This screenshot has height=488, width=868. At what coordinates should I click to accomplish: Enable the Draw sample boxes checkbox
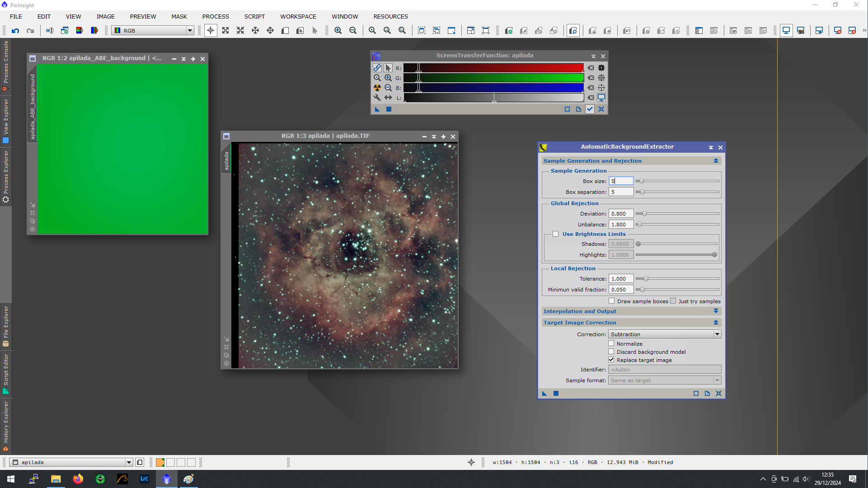(x=611, y=301)
